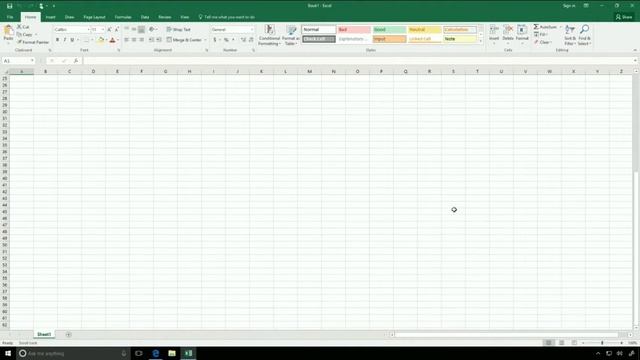Image resolution: width=640 pixels, height=360 pixels.
Task: Increase font size with the larger A icon
Action: (109, 29)
